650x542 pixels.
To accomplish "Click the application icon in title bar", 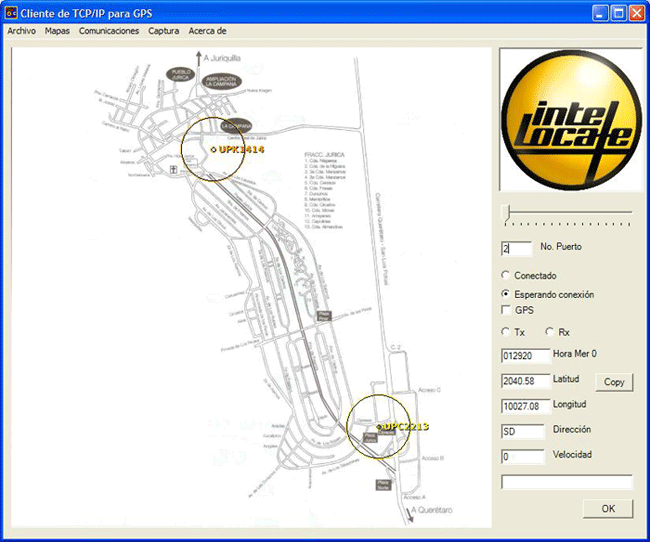I will pyautogui.click(x=11, y=13).
